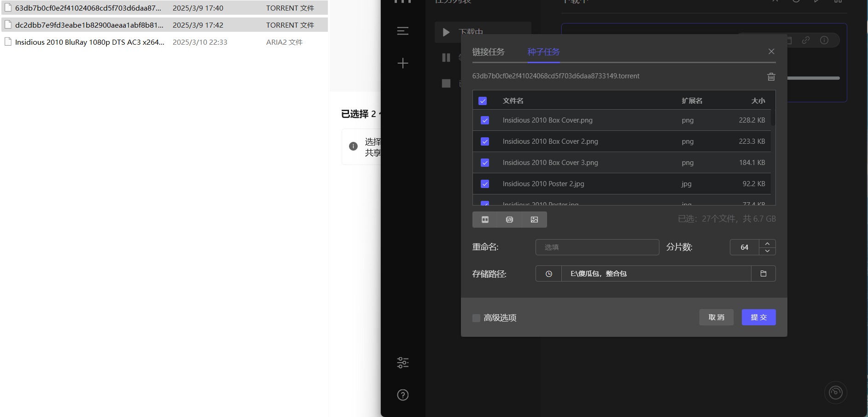Click the speedometer icon in Motrix corner

click(836, 393)
